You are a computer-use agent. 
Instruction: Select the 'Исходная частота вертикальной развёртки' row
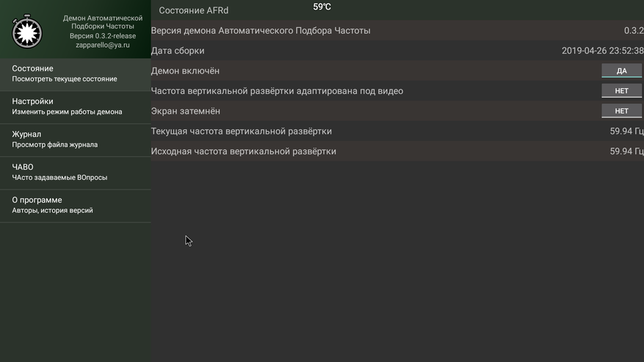[397, 151]
